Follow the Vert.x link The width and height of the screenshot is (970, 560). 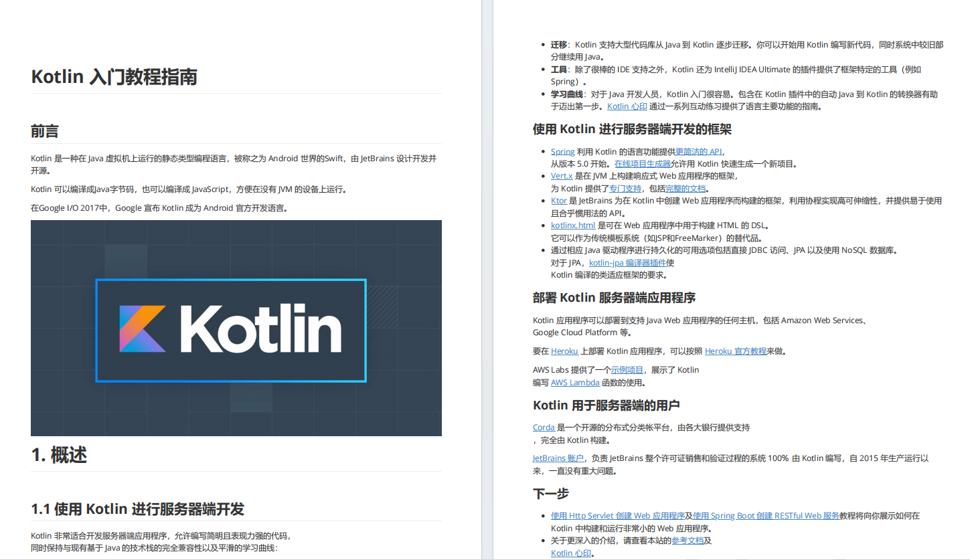pyautogui.click(x=562, y=175)
